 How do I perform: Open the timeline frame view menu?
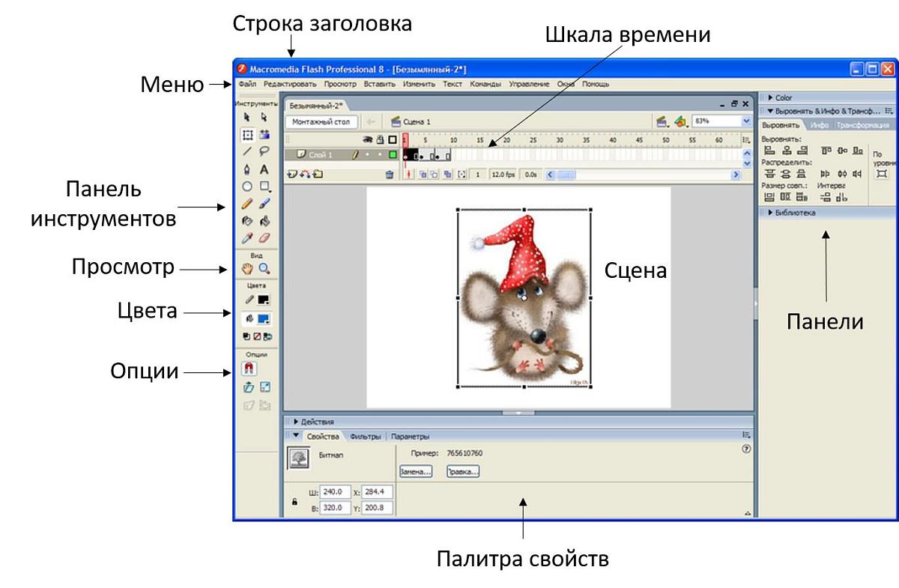(x=745, y=139)
